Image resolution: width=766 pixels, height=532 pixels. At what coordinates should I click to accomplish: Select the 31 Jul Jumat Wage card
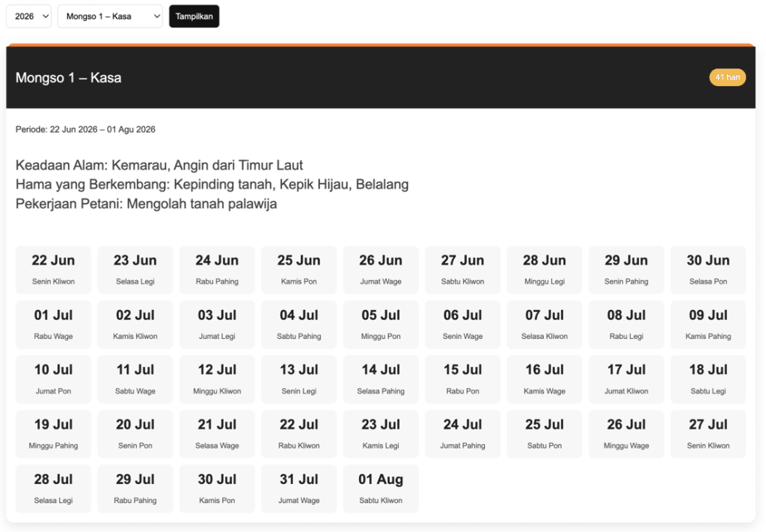(x=298, y=488)
